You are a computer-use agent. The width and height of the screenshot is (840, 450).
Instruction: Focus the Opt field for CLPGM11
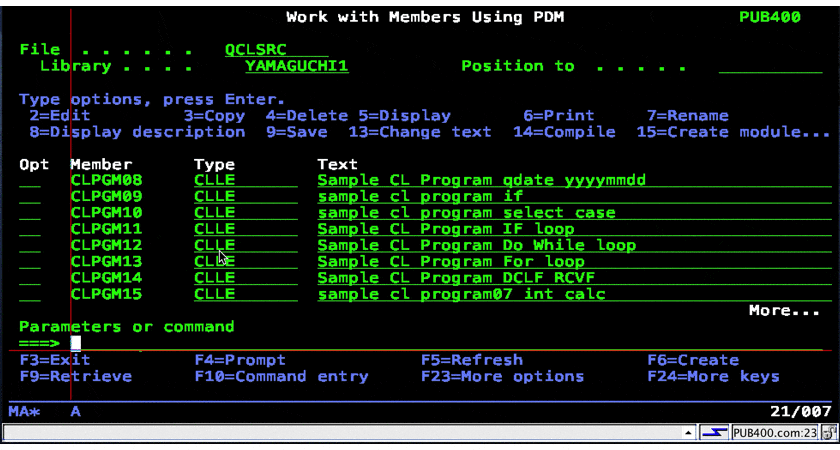[x=30, y=229]
